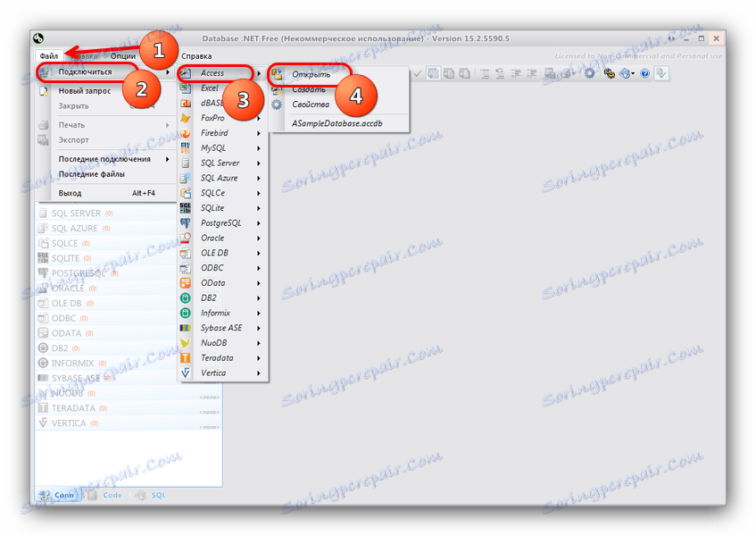Image resolution: width=756 pixels, height=536 pixels.
Task: Expand the Sybase ASE submenu arrow
Action: coord(259,328)
